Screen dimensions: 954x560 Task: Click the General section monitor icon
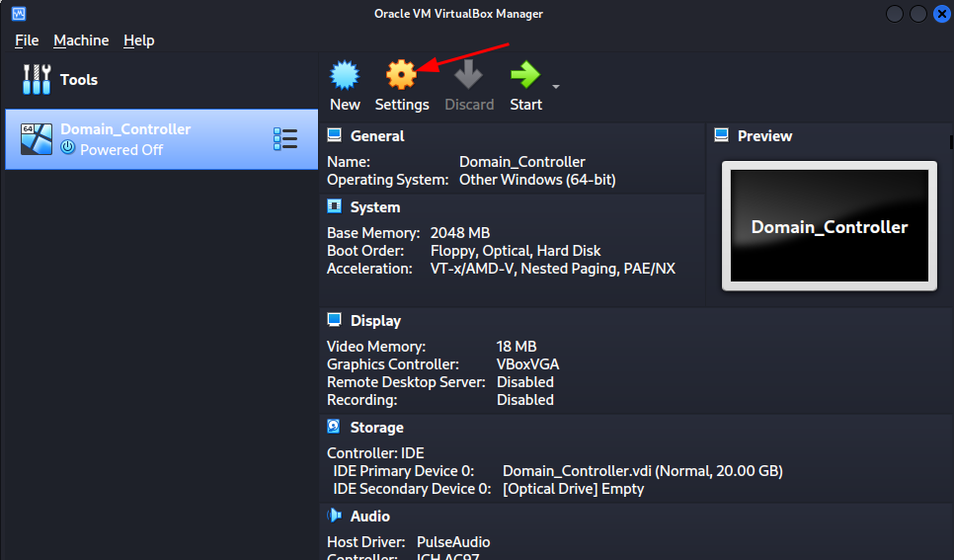335,135
